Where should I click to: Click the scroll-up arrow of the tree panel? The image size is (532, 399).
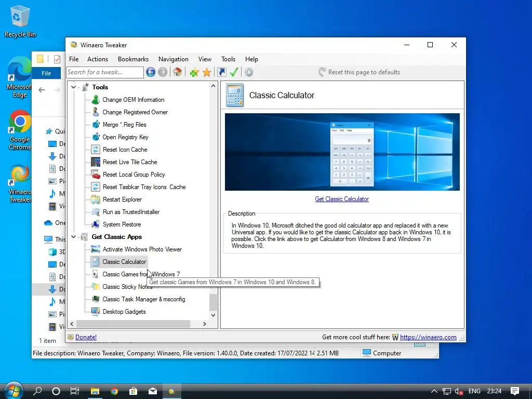[x=213, y=86]
